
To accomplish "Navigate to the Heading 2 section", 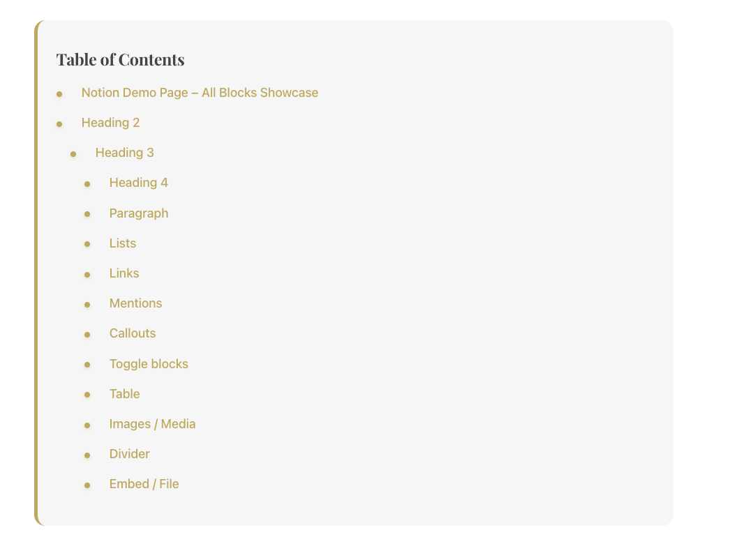I will tap(110, 122).
